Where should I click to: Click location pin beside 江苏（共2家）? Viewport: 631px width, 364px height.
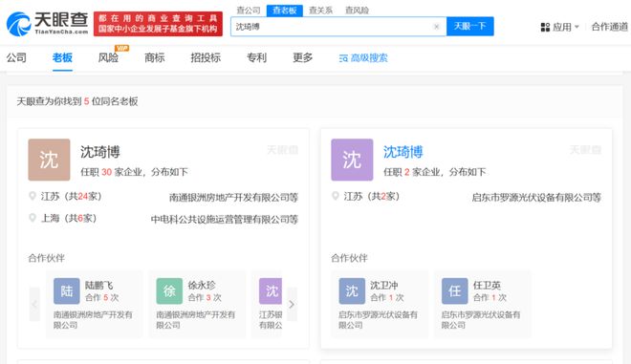coord(336,196)
